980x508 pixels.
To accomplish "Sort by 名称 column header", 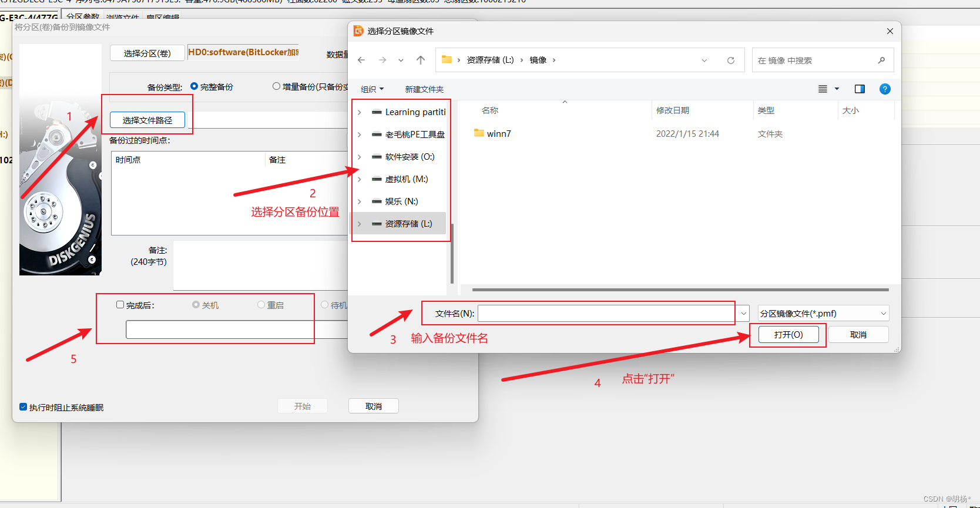I will click(x=490, y=110).
